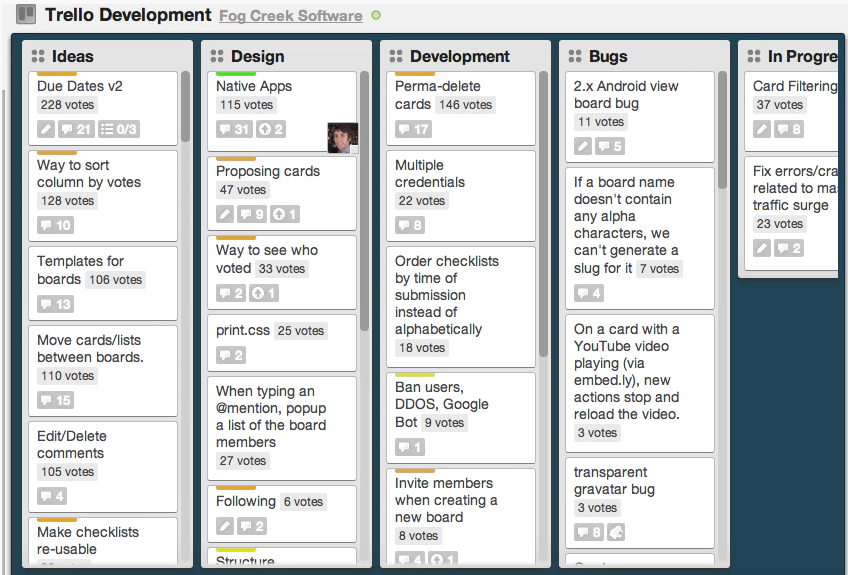Click the 10 comments badge on Way to sort column
The image size is (848, 575).
pyautogui.click(x=56, y=225)
